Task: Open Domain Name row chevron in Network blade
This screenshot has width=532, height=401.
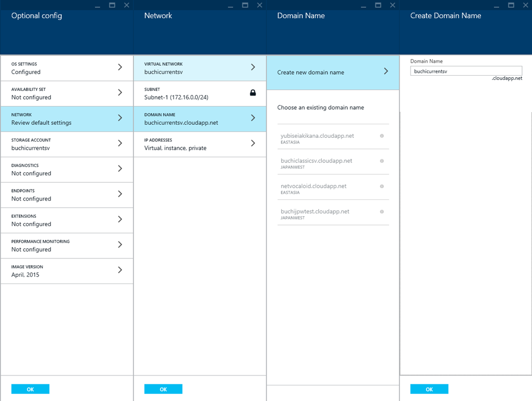Action: pyautogui.click(x=253, y=118)
